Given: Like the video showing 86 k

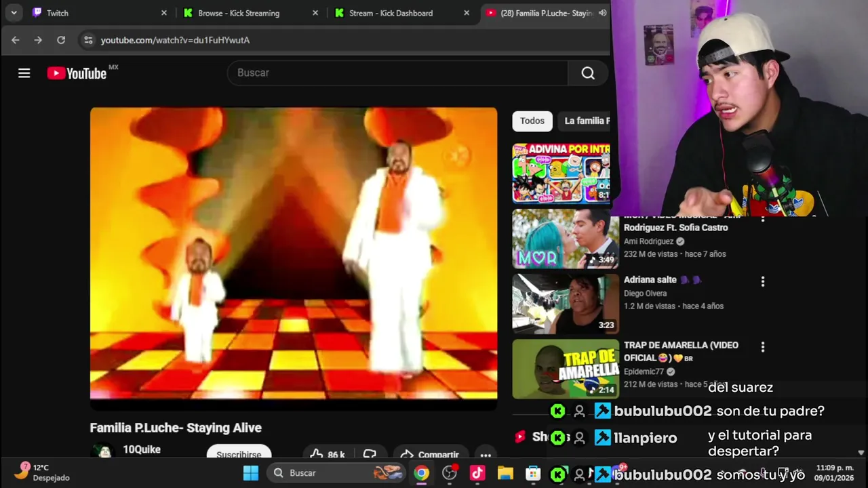Looking at the screenshot, I should pyautogui.click(x=328, y=454).
